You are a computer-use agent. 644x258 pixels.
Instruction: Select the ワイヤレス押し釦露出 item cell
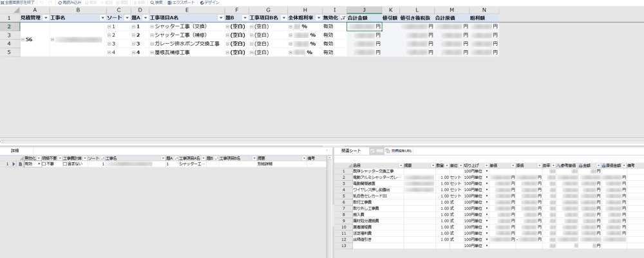[x=378, y=190]
